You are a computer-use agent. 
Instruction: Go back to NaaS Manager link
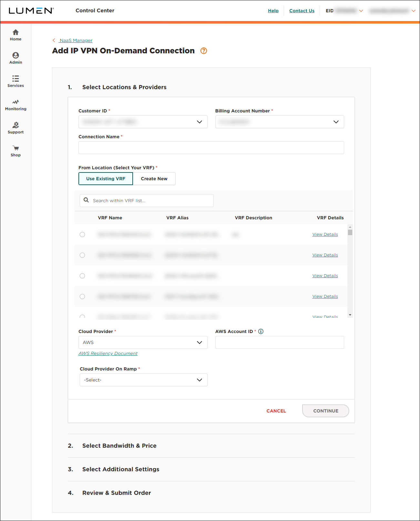click(76, 40)
